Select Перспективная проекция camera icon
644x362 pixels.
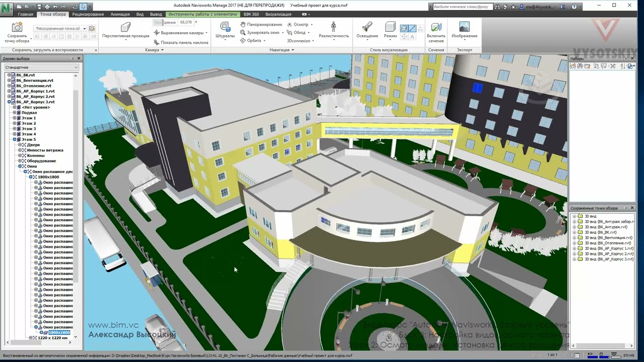tap(126, 27)
